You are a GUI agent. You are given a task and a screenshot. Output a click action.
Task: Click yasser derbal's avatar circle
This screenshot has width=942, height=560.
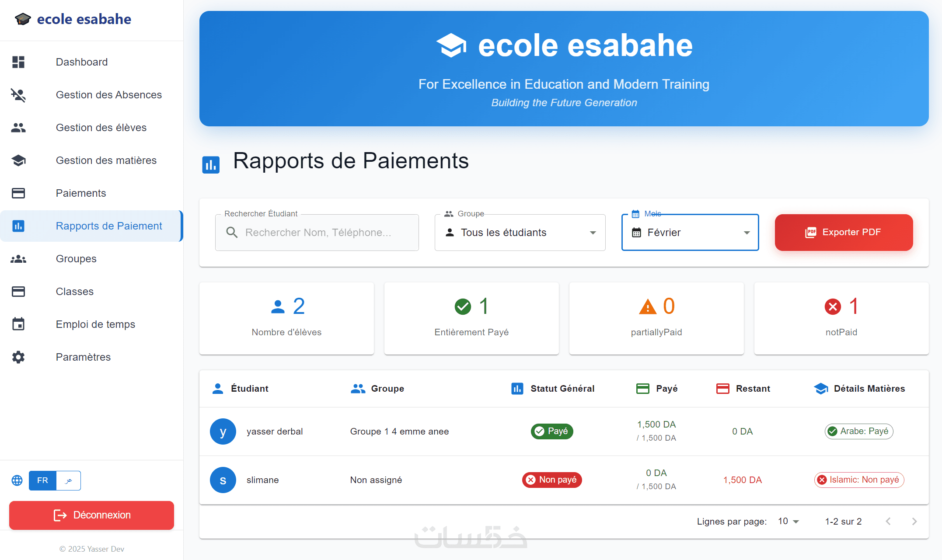(223, 431)
